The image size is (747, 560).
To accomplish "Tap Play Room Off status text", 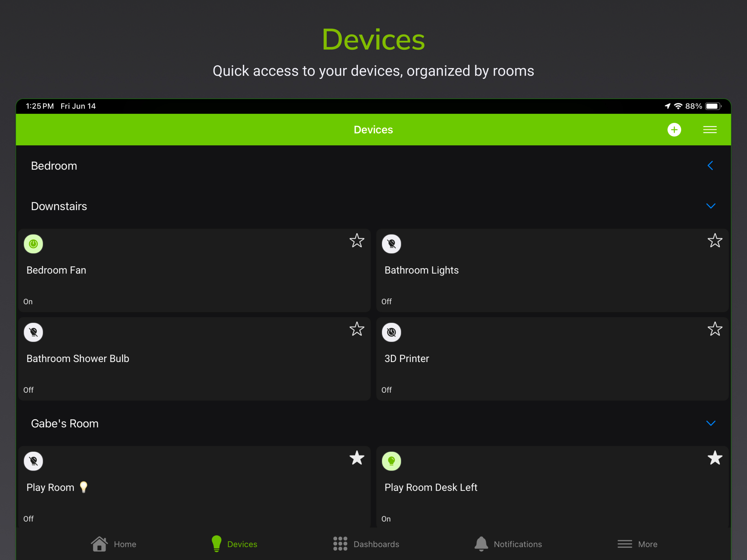I will (28, 519).
